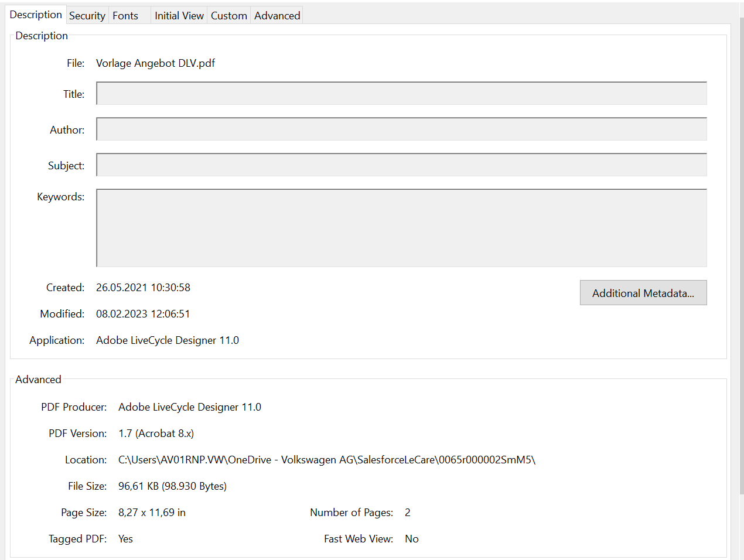This screenshot has width=744, height=560.
Task: Click the Application value Adobe LiveCycle Designer 11.0
Action: pyautogui.click(x=168, y=340)
